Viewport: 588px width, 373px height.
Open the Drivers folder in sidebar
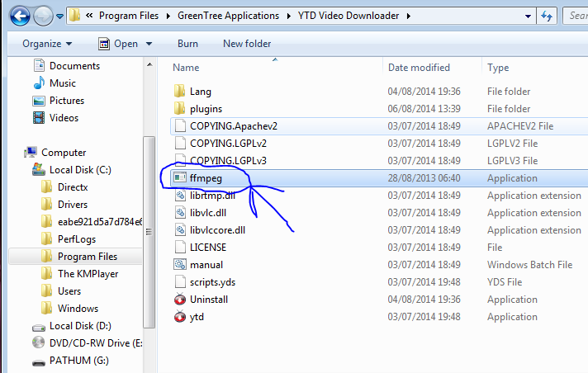coord(73,205)
